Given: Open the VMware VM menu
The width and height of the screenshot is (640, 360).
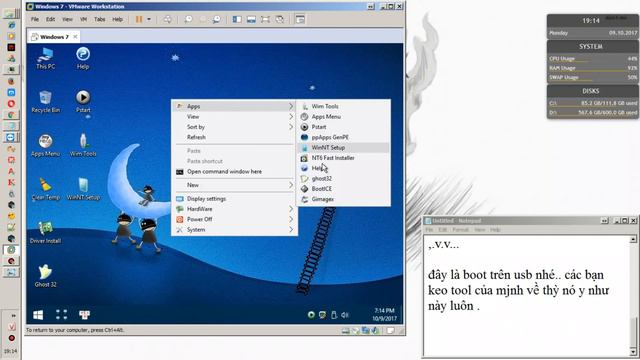Looking at the screenshot, I should point(83,19).
